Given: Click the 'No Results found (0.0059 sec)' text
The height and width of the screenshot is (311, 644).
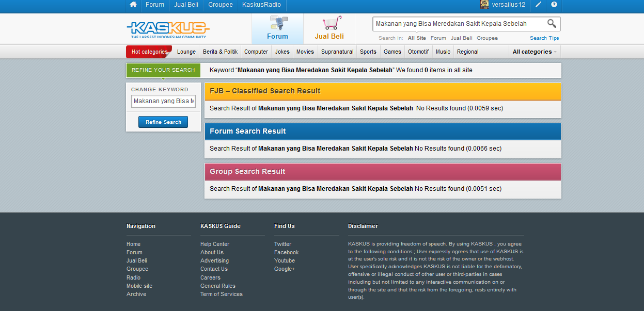Looking at the screenshot, I should tap(460, 108).
